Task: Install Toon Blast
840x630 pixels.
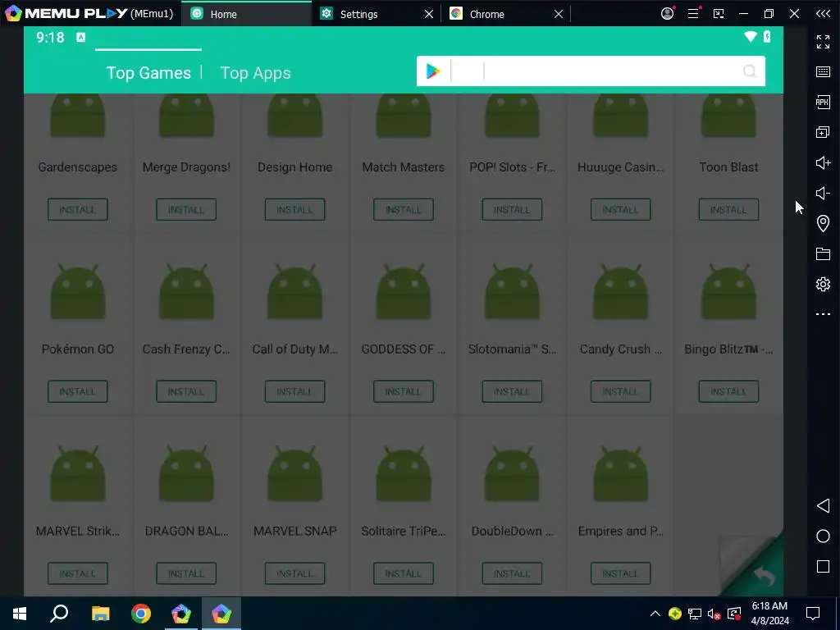Action: (x=728, y=209)
